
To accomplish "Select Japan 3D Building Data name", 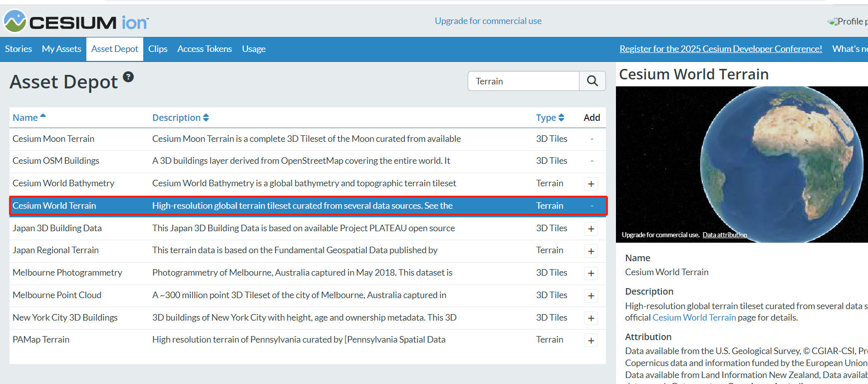I will click(57, 228).
